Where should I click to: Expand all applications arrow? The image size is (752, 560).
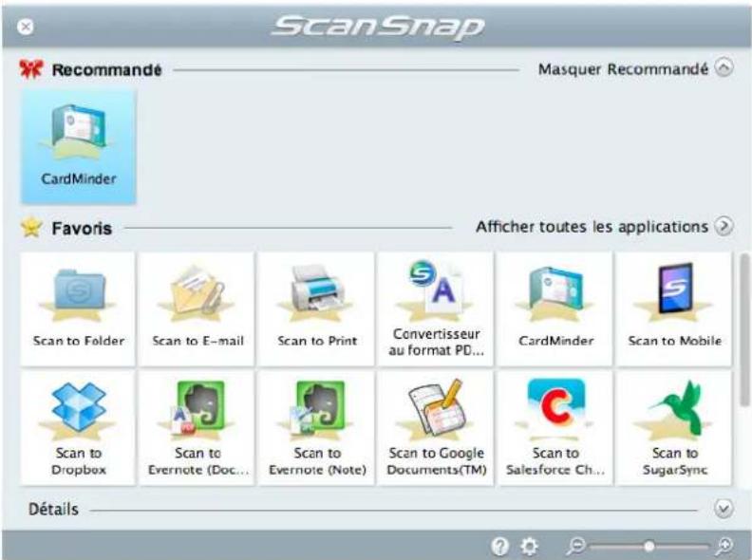pyautogui.click(x=724, y=226)
